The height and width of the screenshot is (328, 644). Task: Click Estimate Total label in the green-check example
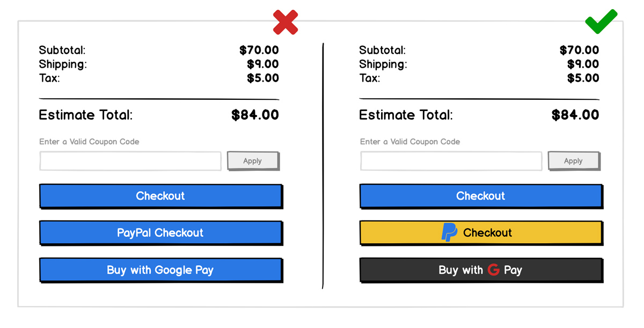[x=406, y=115]
